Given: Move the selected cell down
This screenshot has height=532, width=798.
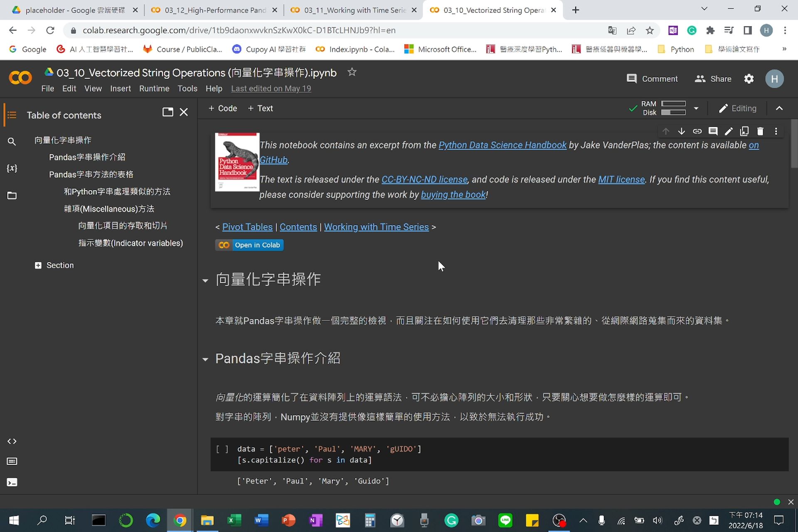Looking at the screenshot, I should [681, 131].
